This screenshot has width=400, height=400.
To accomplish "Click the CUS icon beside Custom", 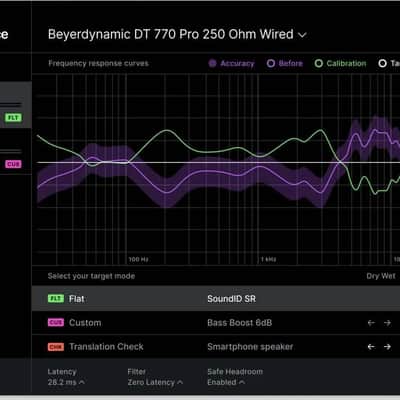I will (56, 322).
